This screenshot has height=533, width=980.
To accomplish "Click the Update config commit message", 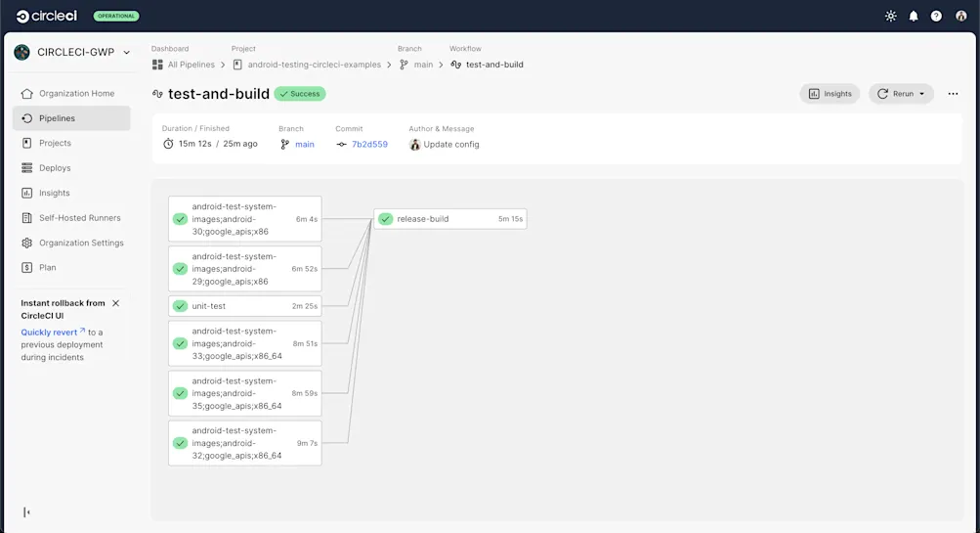I will [x=451, y=144].
